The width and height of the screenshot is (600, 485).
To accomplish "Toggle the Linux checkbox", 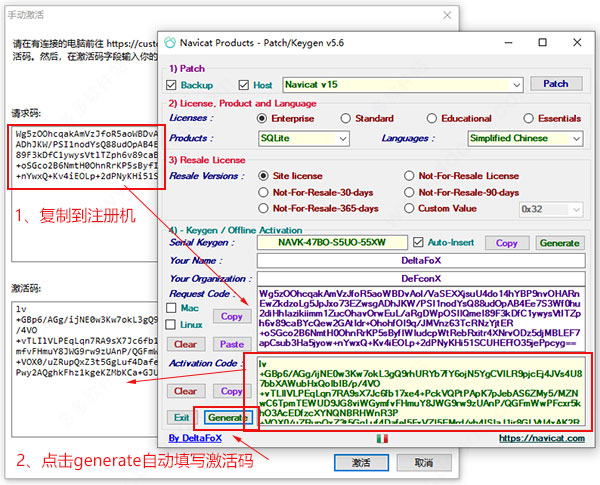I will [171, 325].
